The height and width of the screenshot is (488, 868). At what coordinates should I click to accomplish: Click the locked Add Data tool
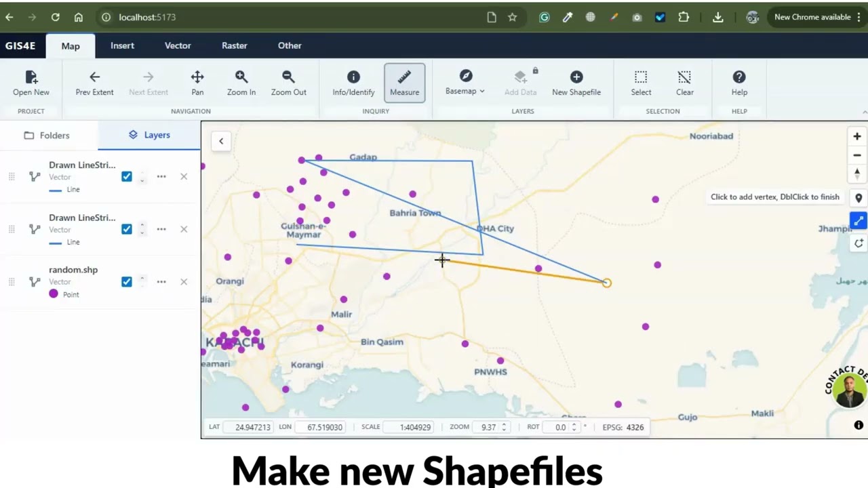tap(520, 83)
